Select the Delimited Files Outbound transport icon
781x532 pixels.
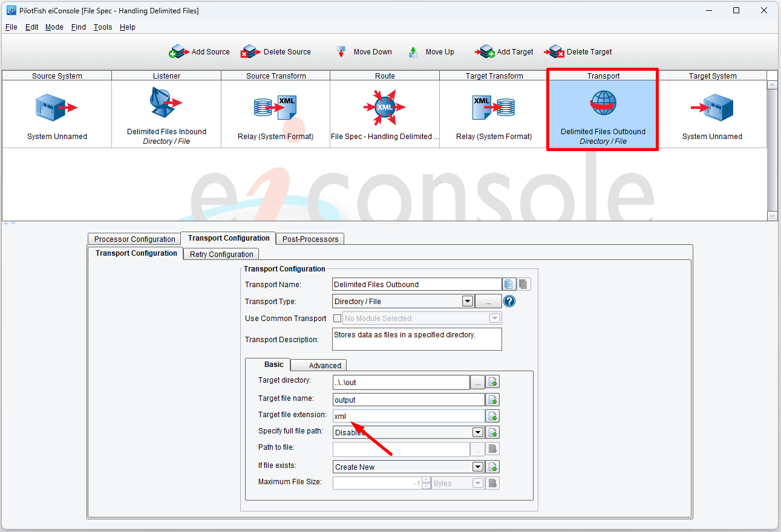point(603,103)
